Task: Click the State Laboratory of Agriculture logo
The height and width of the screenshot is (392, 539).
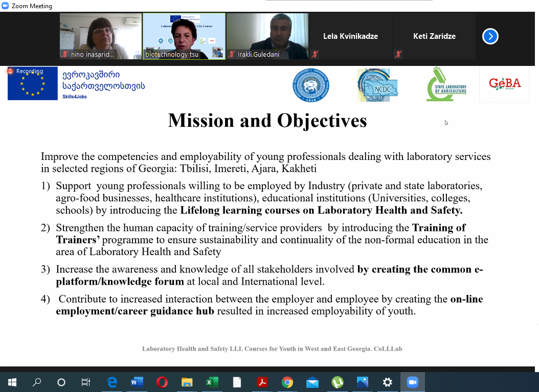Action: point(446,84)
